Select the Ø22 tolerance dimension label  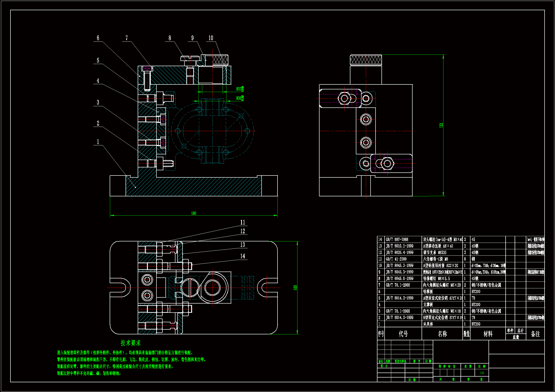240,89
